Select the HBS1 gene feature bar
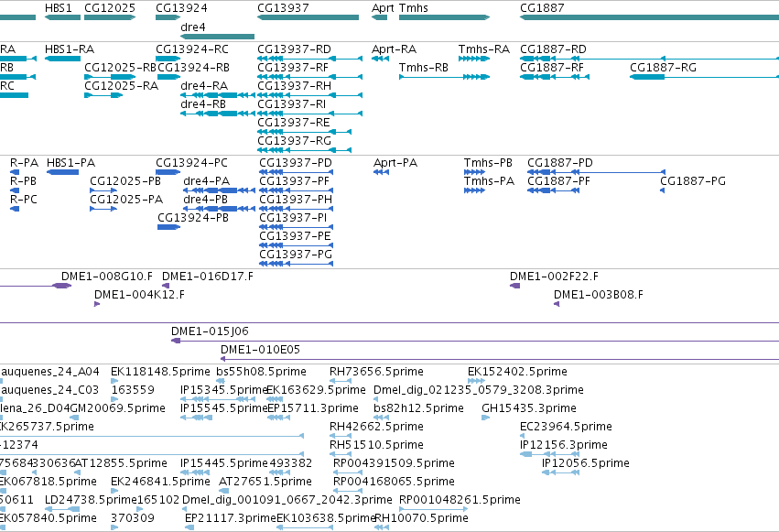Viewport: 779px width, 532px height. [62, 17]
